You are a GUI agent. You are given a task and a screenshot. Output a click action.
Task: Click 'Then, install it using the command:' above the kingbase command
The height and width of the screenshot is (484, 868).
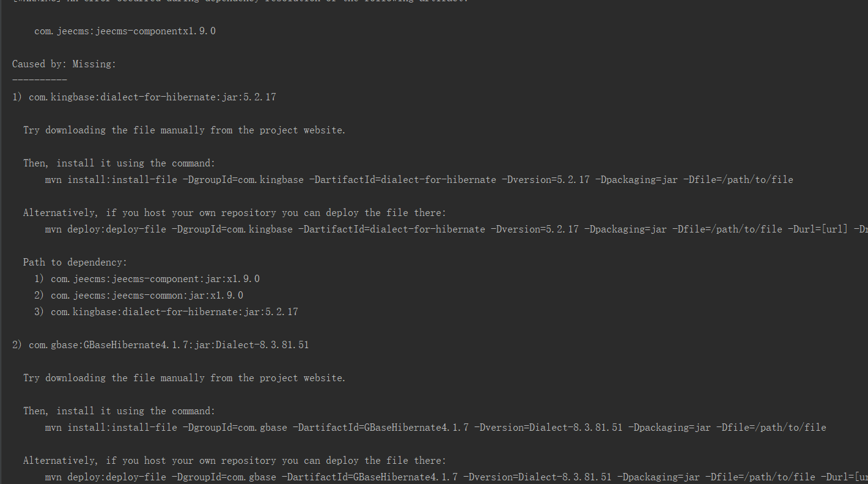(119, 163)
